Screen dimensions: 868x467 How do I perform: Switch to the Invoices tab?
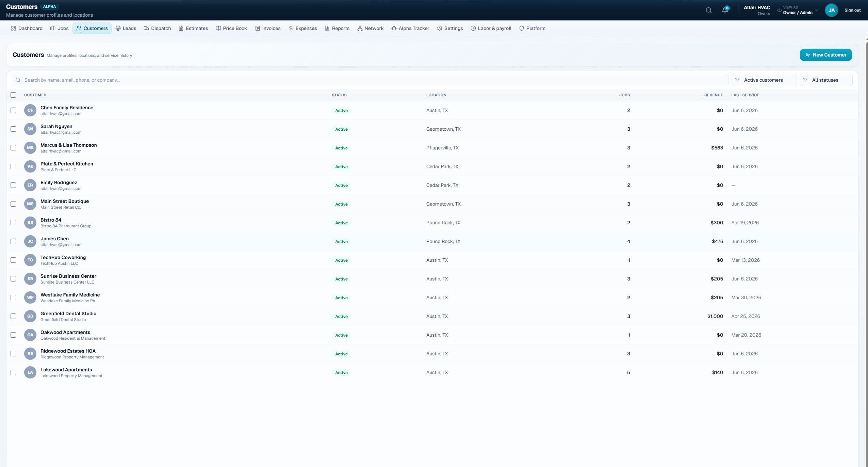(268, 28)
